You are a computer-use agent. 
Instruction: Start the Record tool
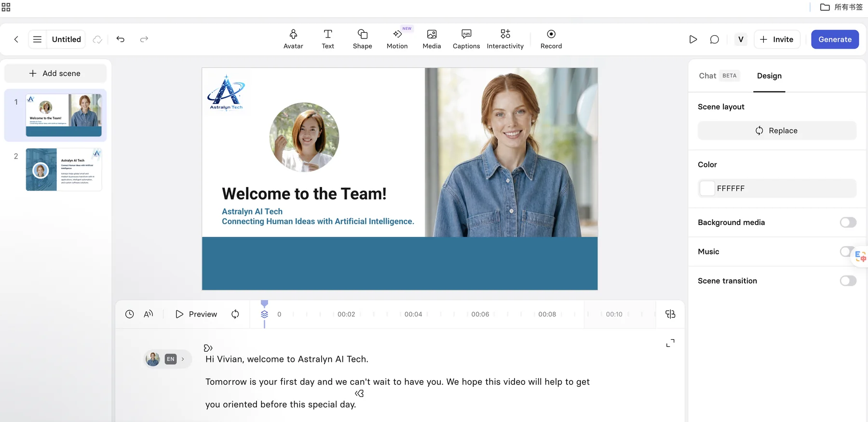[551, 39]
